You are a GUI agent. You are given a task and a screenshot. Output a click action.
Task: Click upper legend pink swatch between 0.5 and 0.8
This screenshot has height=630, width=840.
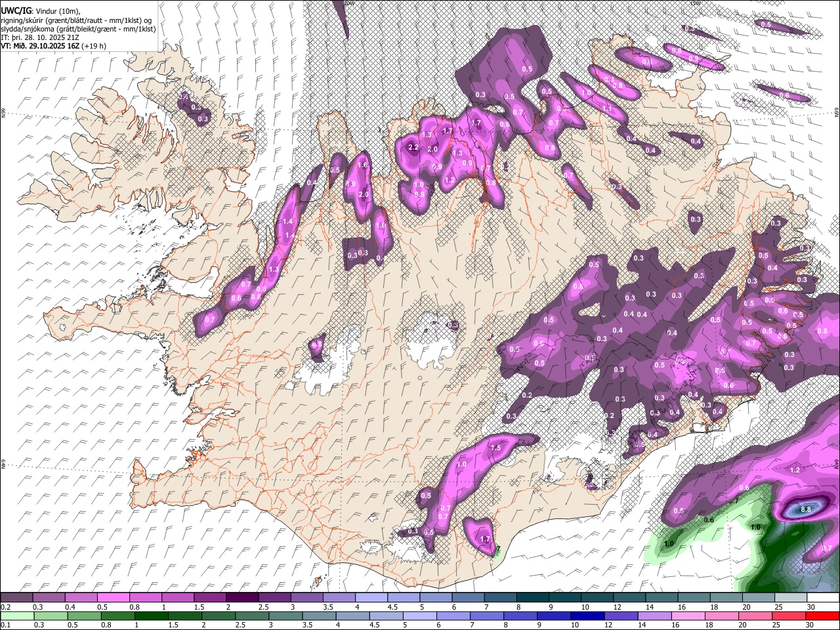click(x=113, y=598)
